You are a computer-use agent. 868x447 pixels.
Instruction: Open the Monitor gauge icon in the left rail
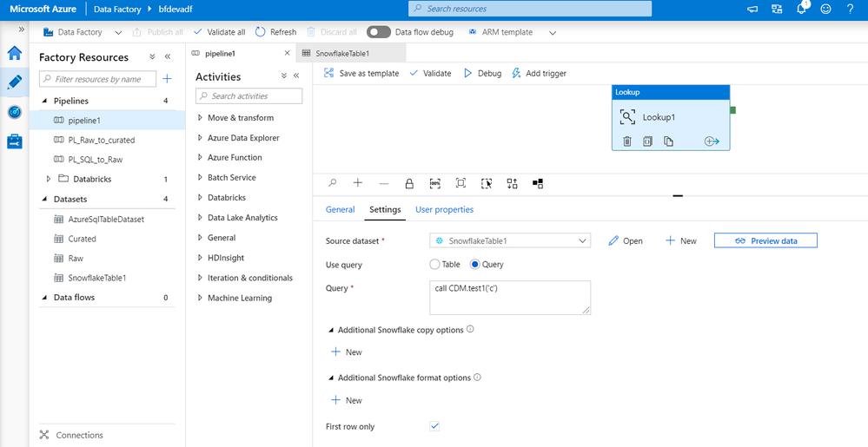coord(15,112)
